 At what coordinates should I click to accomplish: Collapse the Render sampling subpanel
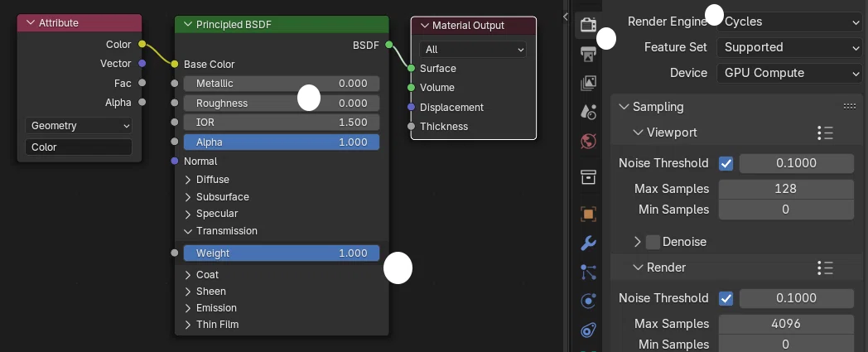coord(638,268)
